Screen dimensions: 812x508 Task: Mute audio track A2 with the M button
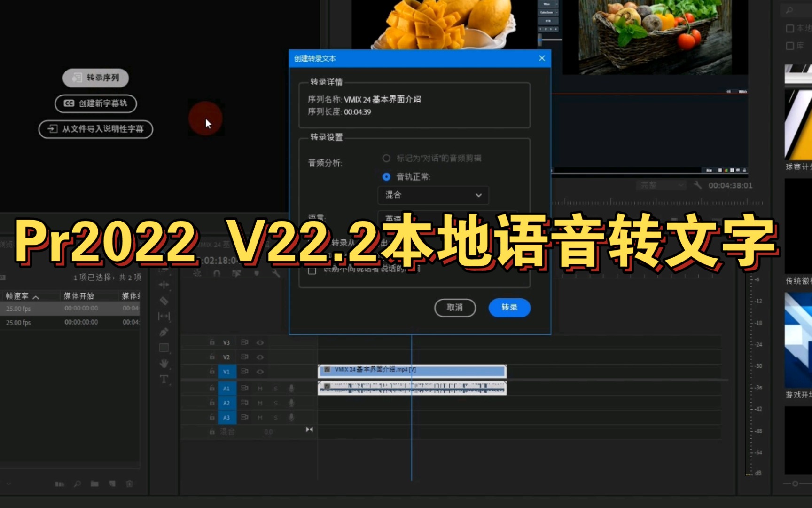[259, 403]
